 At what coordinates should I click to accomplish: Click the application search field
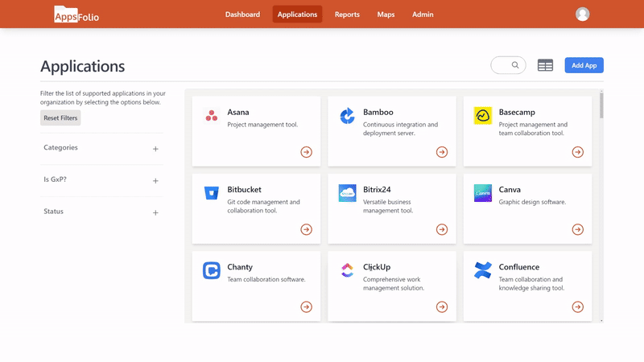(508, 65)
